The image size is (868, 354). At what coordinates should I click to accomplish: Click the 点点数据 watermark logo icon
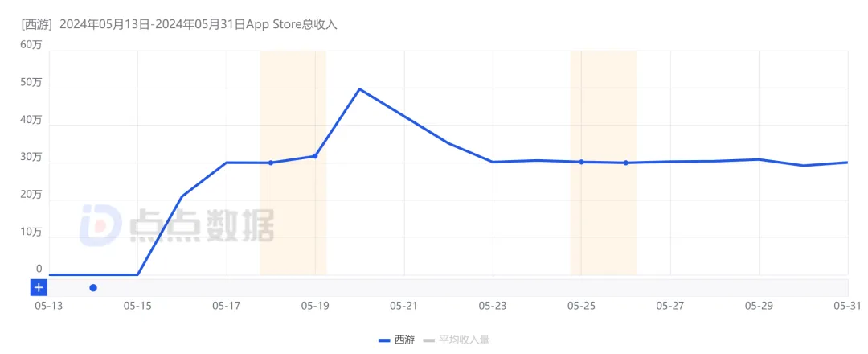pos(100,225)
